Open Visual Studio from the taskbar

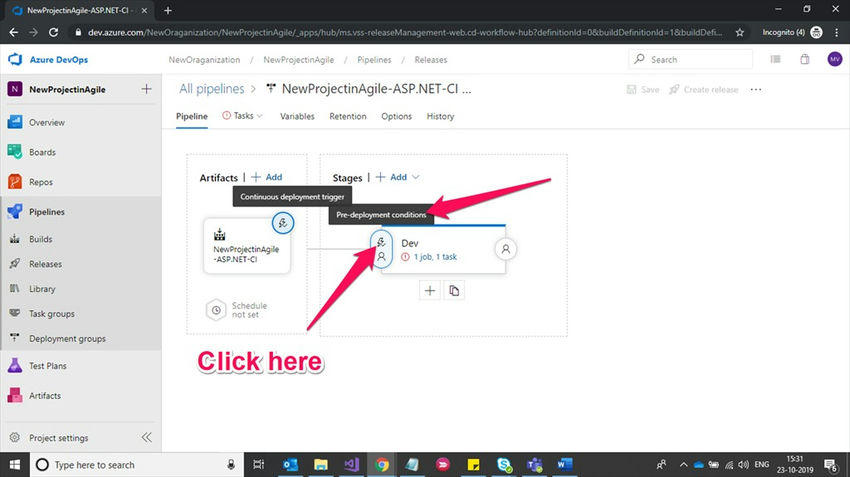tap(351, 465)
